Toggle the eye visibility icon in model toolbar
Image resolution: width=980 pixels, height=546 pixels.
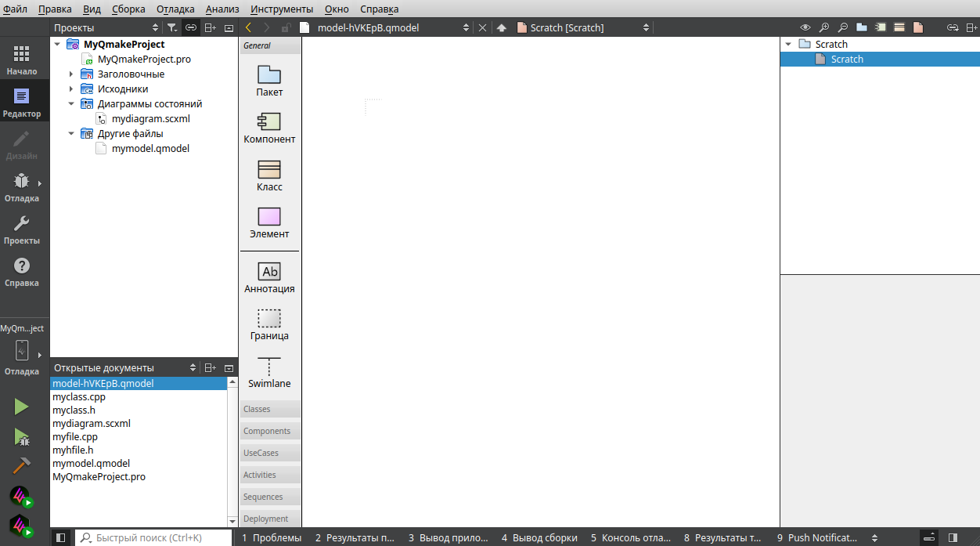coord(805,27)
